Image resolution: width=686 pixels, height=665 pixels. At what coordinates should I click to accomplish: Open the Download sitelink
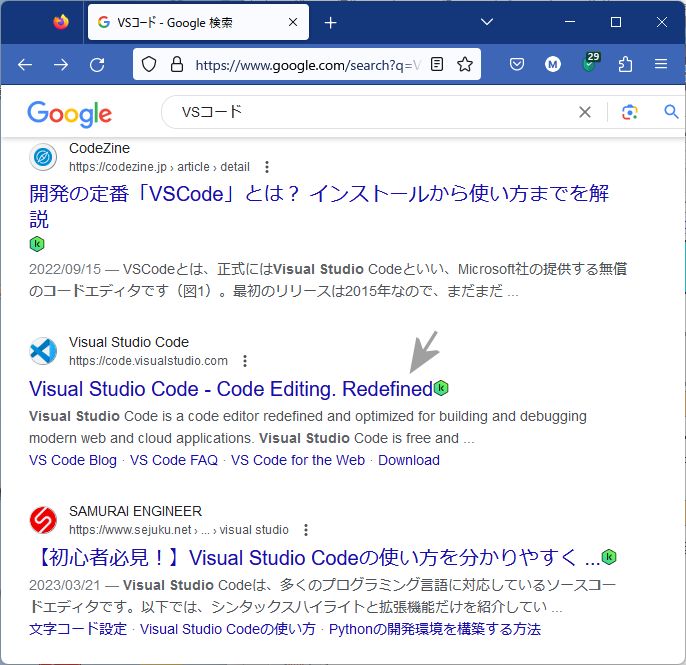[409, 460]
